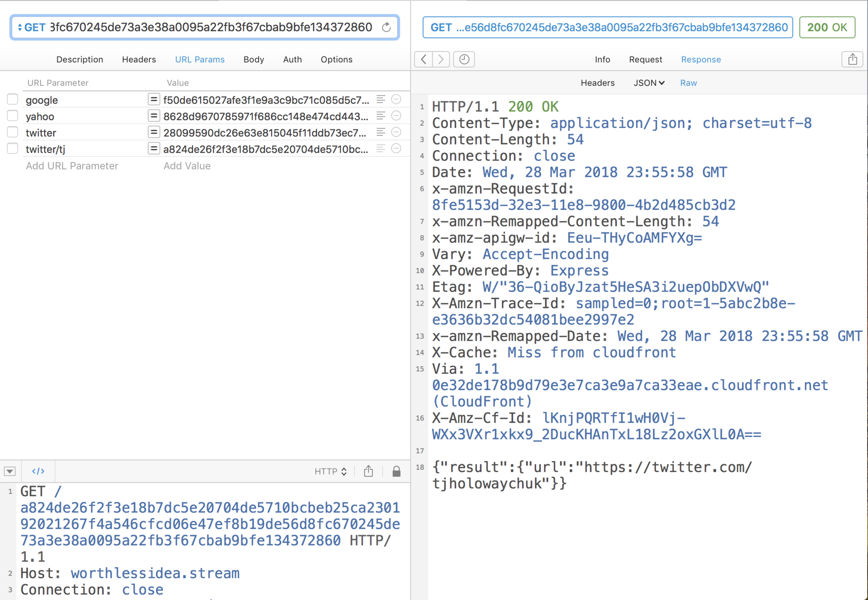The width and height of the screenshot is (868, 600).
Task: Open the Info tab
Action: point(602,60)
